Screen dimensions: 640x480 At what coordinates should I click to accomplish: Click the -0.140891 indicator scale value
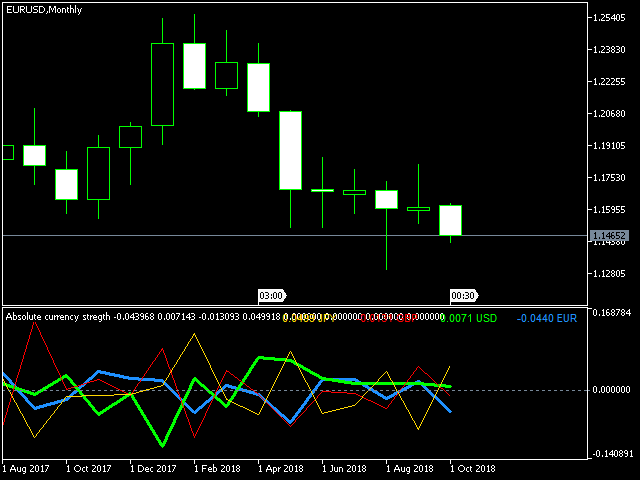click(611, 453)
